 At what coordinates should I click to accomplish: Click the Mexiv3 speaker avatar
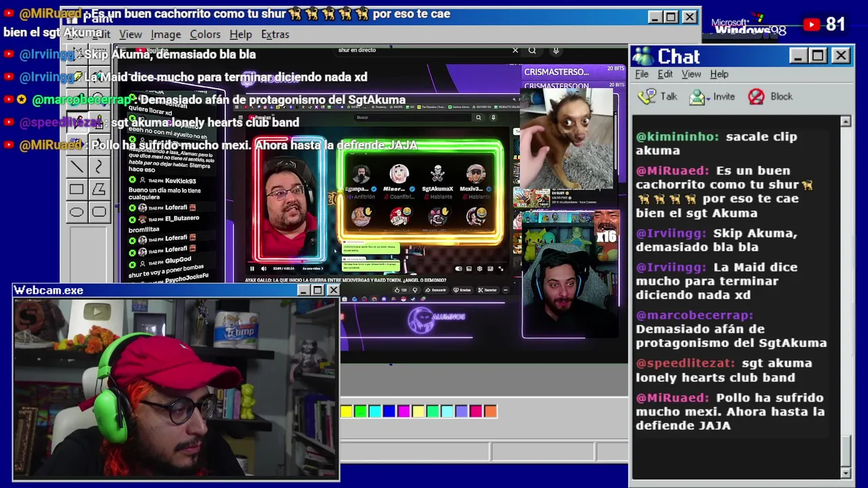[476, 174]
